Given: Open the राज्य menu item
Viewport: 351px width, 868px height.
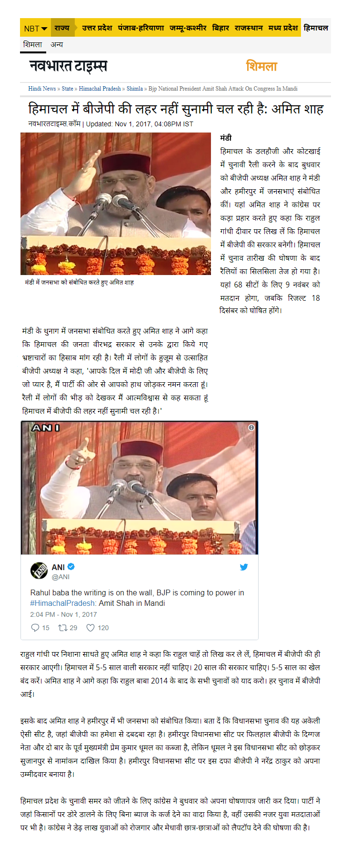Looking at the screenshot, I should (x=62, y=28).
